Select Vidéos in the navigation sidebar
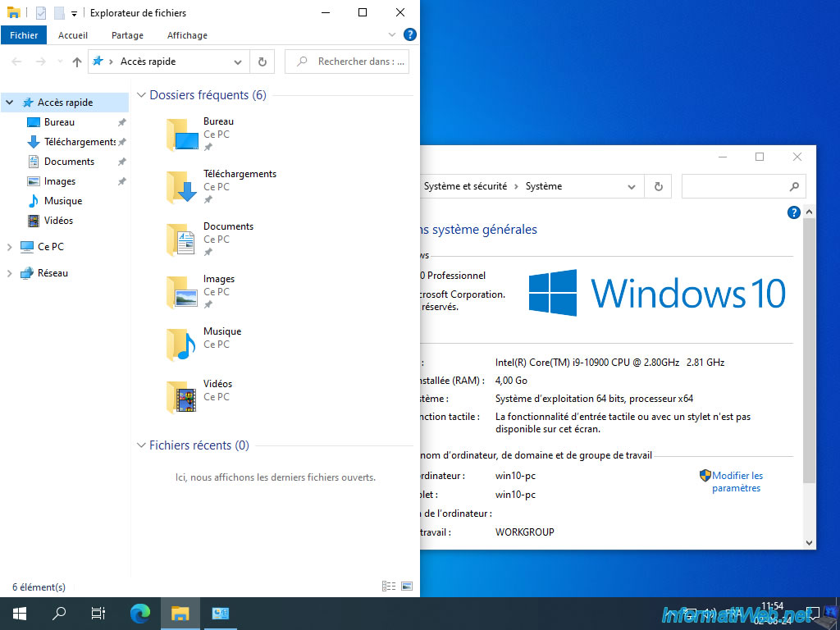840x630 pixels. pyautogui.click(x=58, y=221)
